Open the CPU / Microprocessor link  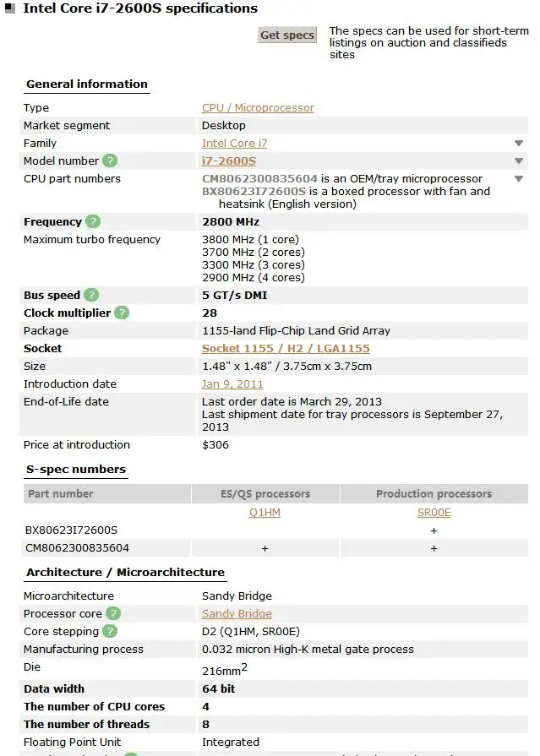tap(258, 108)
